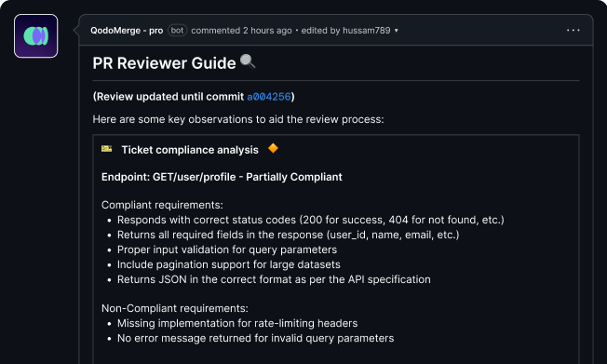The image size is (607, 364).
Task: Click the QodoMerge avatar logo
Action: point(36,36)
